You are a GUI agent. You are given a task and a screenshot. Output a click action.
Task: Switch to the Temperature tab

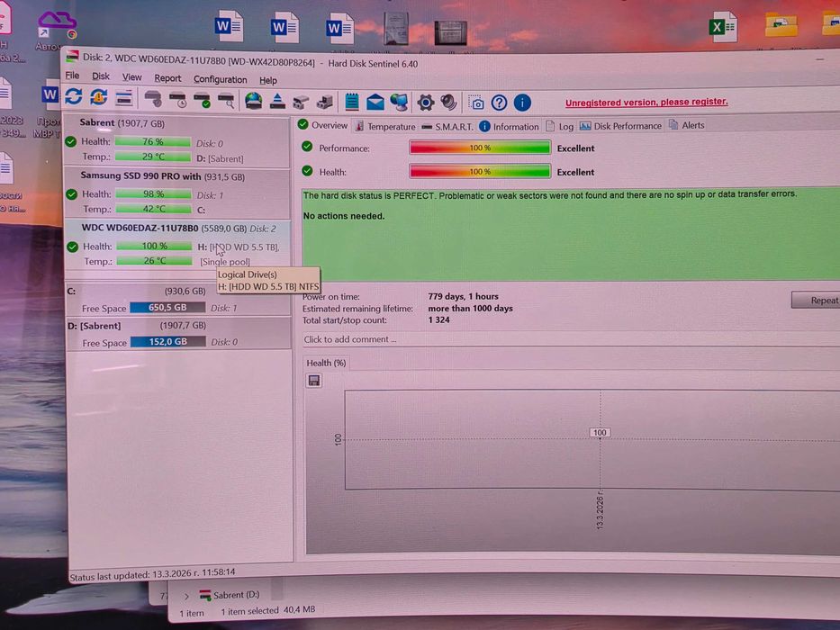pyautogui.click(x=385, y=126)
